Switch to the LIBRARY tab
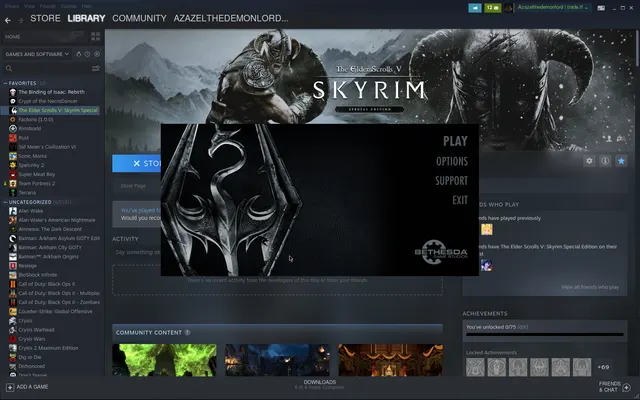Screen dimensions: 640x400 pos(86,18)
